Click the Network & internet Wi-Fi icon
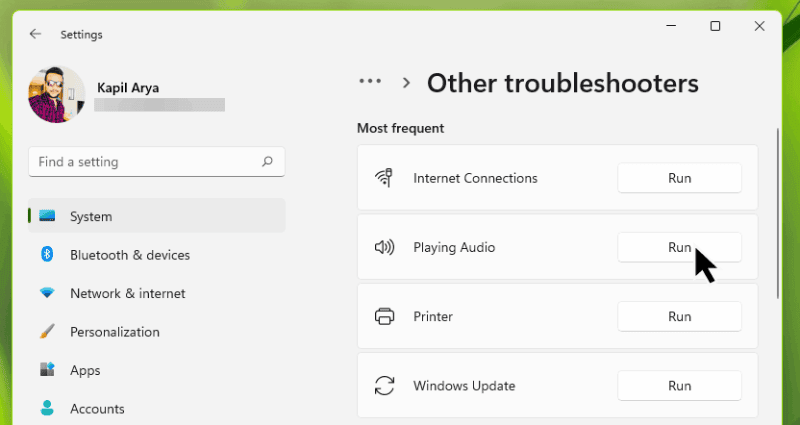The image size is (800, 425). pos(46,294)
